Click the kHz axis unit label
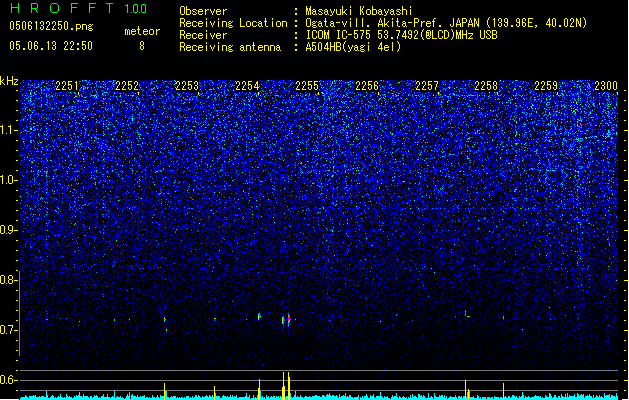Screen dimensions: 629x400 9,81
